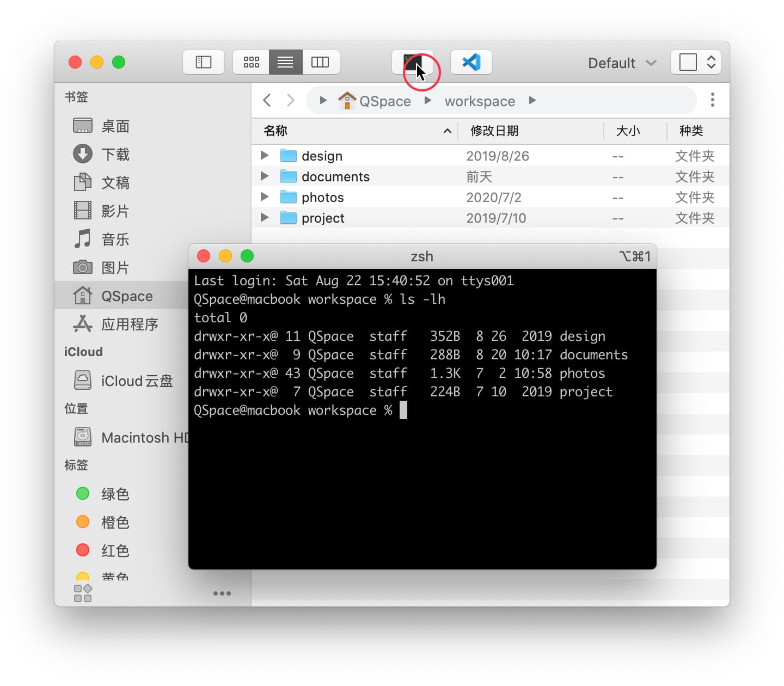Enable list view mode
784x686 pixels.
pyautogui.click(x=285, y=62)
